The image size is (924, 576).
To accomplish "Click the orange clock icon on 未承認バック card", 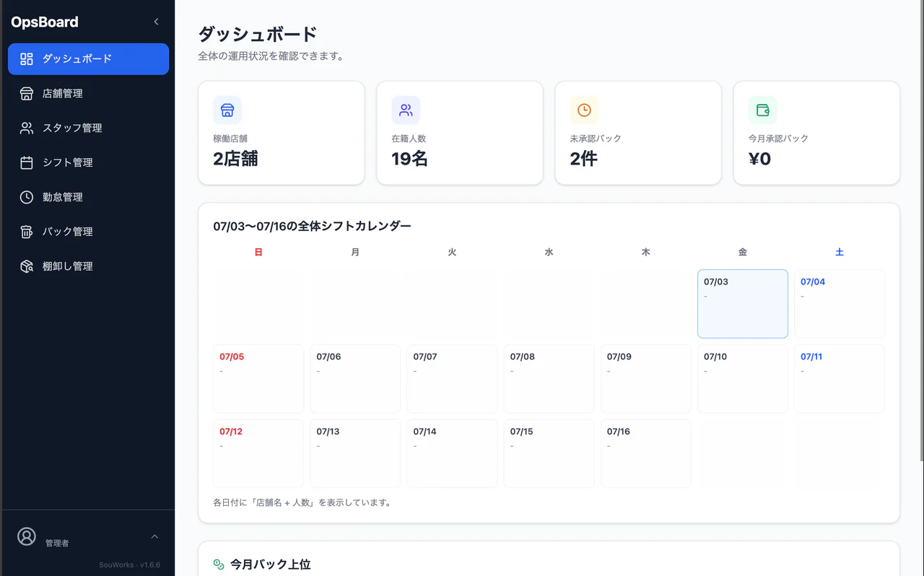I will pos(584,110).
